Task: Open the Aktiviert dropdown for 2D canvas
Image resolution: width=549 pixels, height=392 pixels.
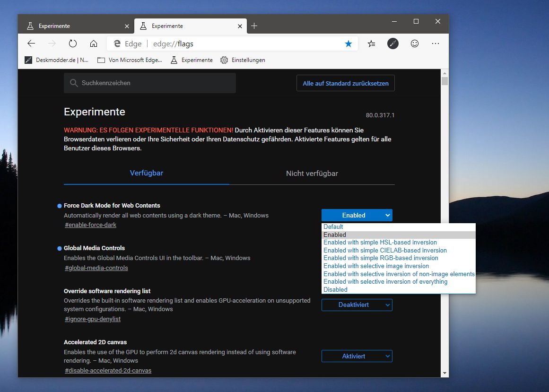Action: tap(357, 357)
